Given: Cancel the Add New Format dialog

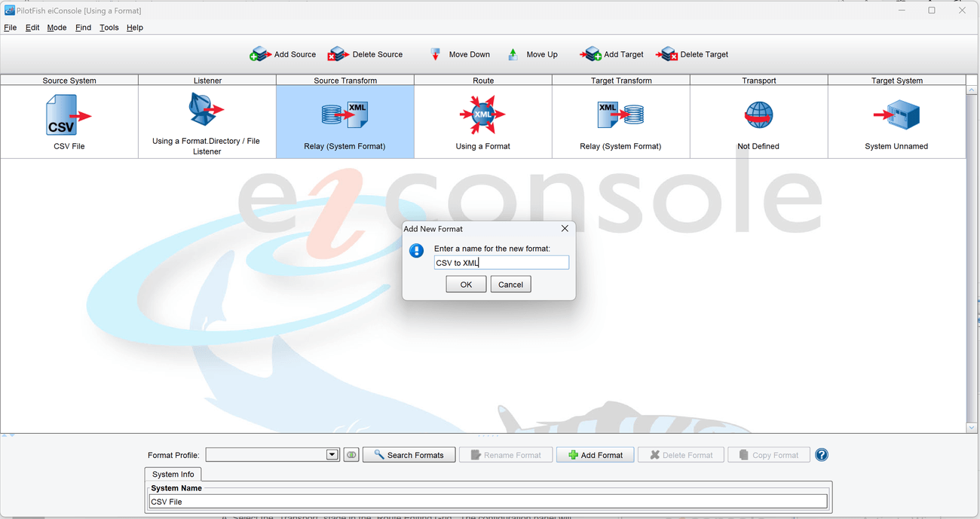Looking at the screenshot, I should point(510,284).
